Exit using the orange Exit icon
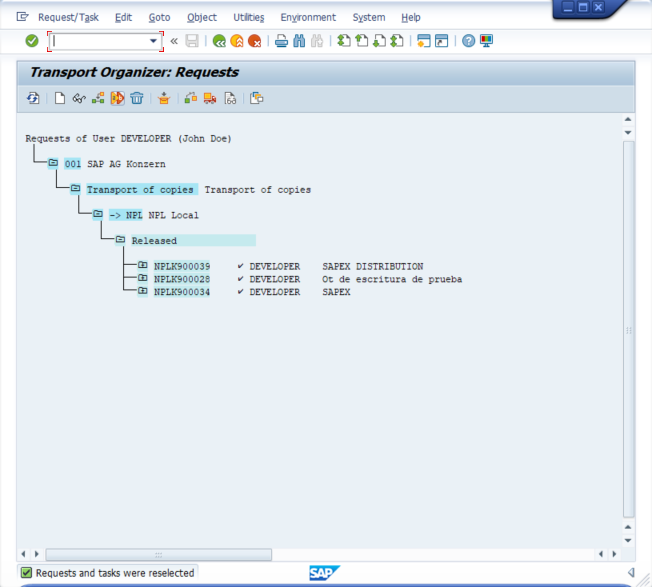The height and width of the screenshot is (587, 652). pyautogui.click(x=237, y=41)
